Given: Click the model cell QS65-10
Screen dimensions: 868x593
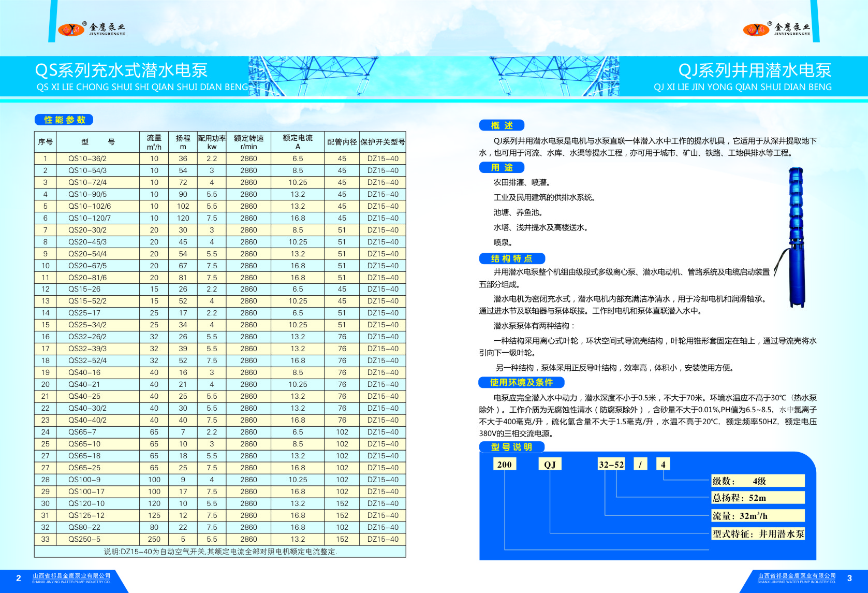Looking at the screenshot, I should tap(98, 444).
